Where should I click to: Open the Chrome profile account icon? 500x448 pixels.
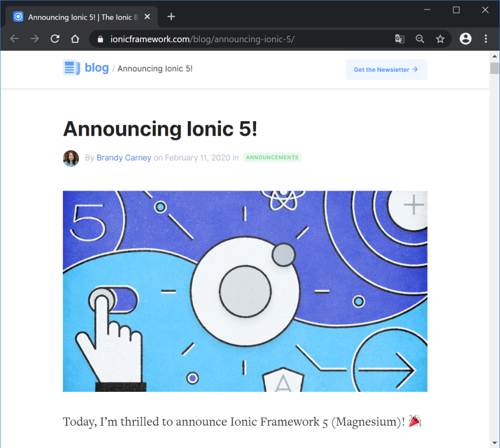point(466,39)
